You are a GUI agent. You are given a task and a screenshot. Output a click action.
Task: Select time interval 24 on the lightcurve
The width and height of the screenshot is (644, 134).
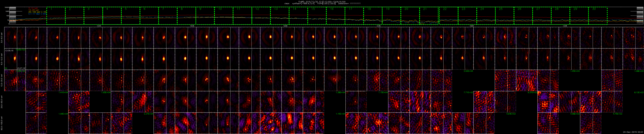click(486, 16)
